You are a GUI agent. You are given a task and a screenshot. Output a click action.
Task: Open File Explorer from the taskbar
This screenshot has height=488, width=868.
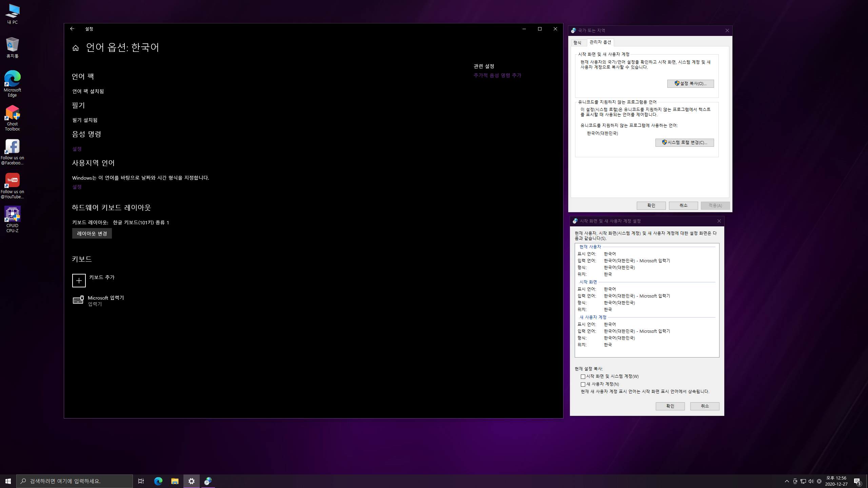(175, 481)
